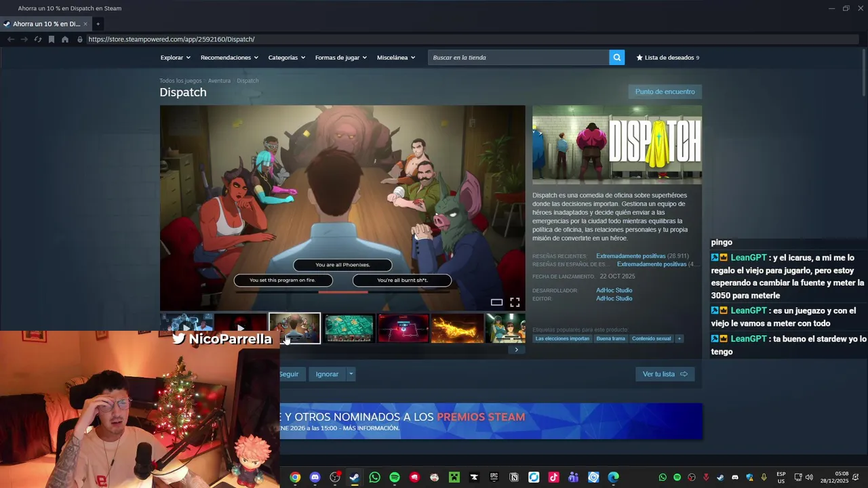The height and width of the screenshot is (488, 868).
Task: Expand more tags with the plus button
Action: [679, 338]
